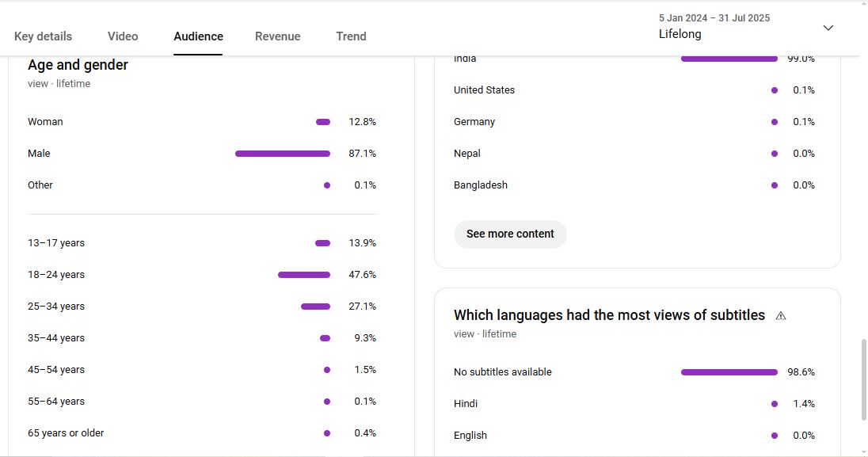Click the 13–17 years bar
868x457 pixels.
pos(322,243)
